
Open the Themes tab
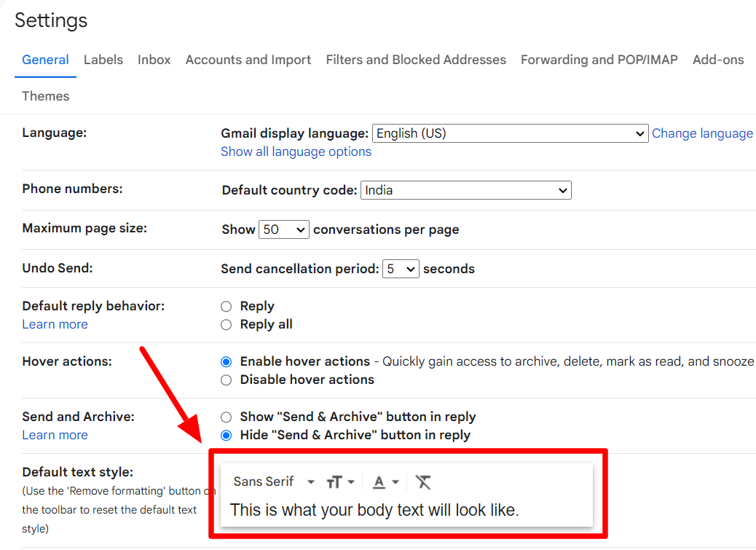[x=46, y=96]
